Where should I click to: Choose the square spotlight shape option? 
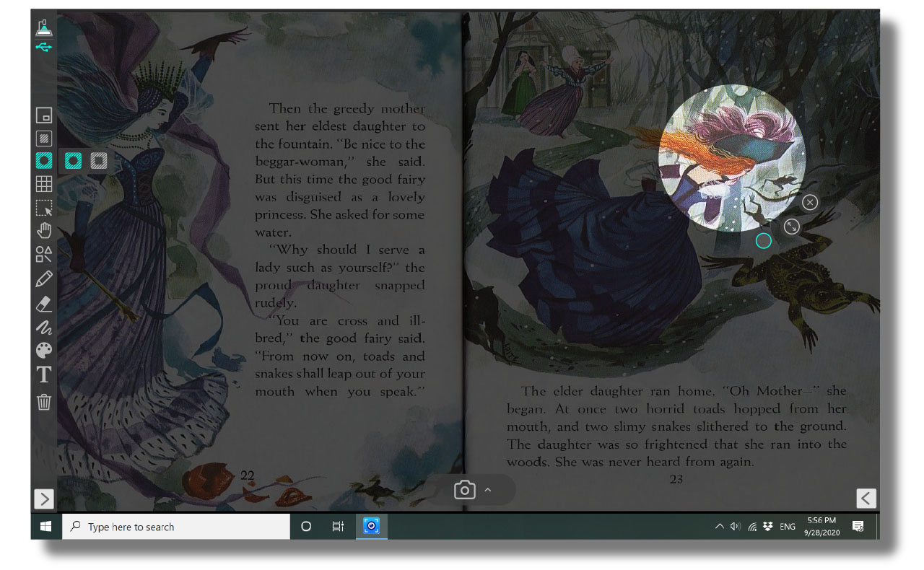click(x=99, y=161)
